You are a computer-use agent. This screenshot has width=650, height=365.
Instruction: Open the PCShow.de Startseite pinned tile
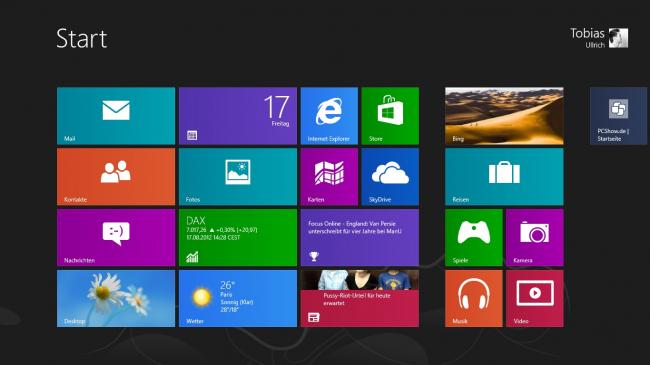coord(618,116)
